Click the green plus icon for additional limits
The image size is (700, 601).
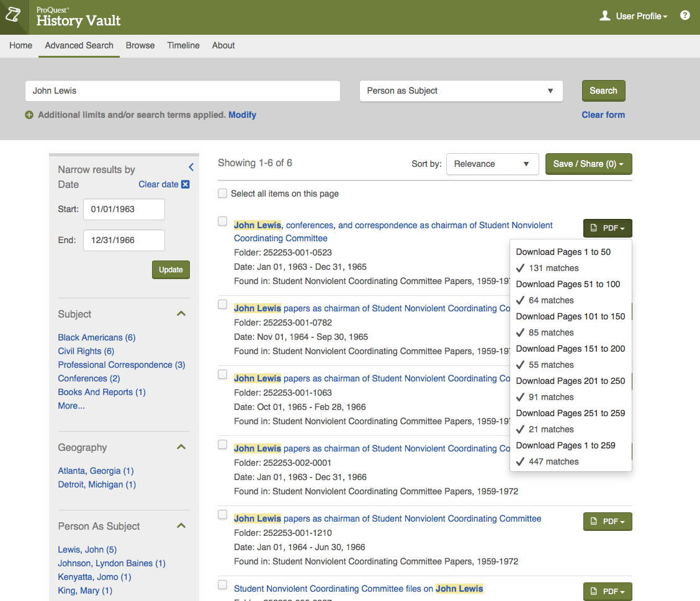click(29, 115)
